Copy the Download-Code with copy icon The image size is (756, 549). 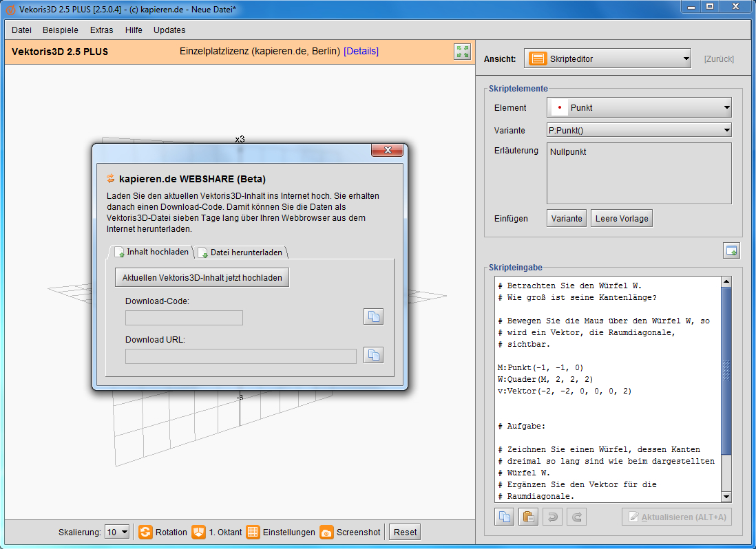[374, 316]
